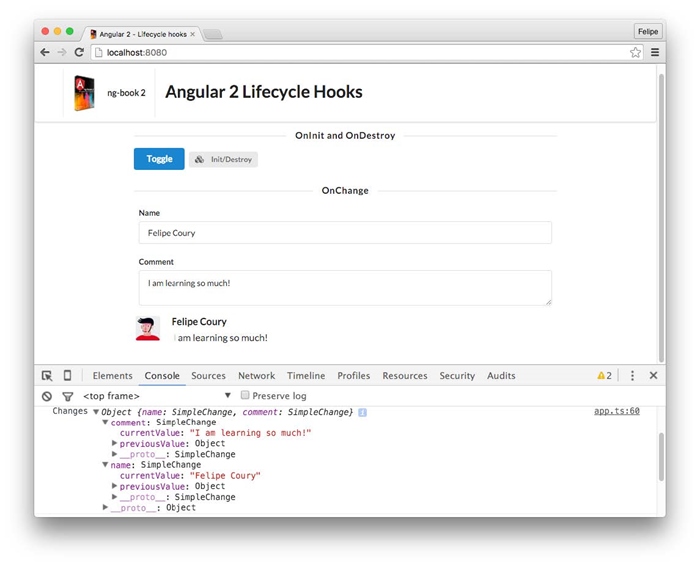Open the Chrome hamburger menu

(x=655, y=52)
